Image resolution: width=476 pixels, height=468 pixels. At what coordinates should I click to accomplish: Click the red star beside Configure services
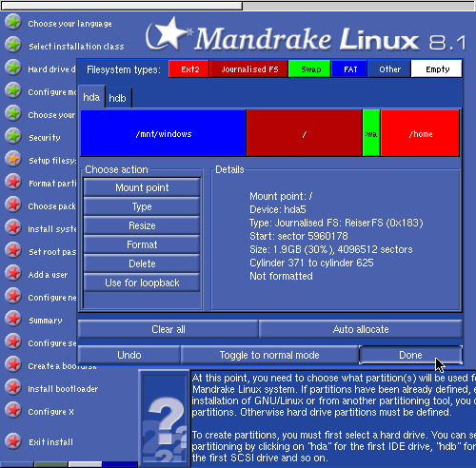click(x=13, y=341)
